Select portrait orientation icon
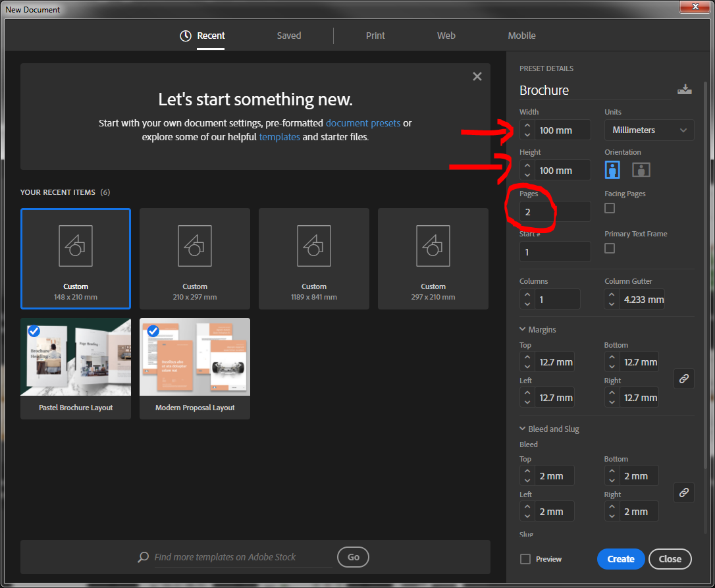The image size is (715, 588). tap(612, 170)
